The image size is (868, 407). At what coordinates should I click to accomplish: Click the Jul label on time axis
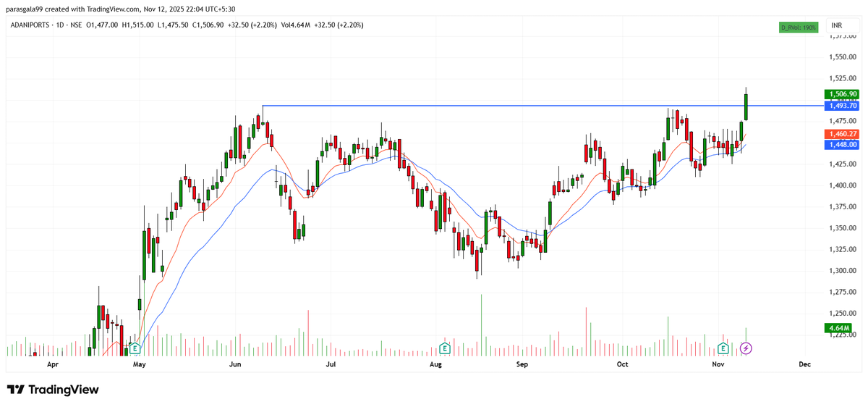point(331,365)
